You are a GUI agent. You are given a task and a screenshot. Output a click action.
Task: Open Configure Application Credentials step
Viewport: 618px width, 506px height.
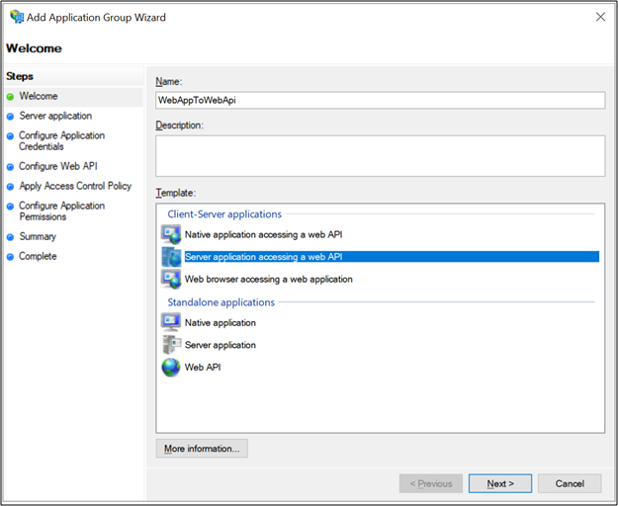pos(62,141)
